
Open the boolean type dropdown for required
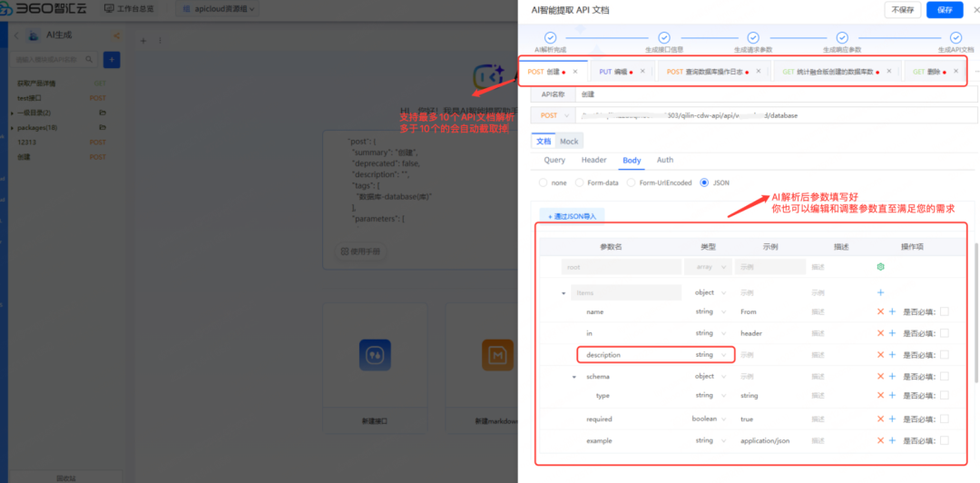[x=708, y=419]
